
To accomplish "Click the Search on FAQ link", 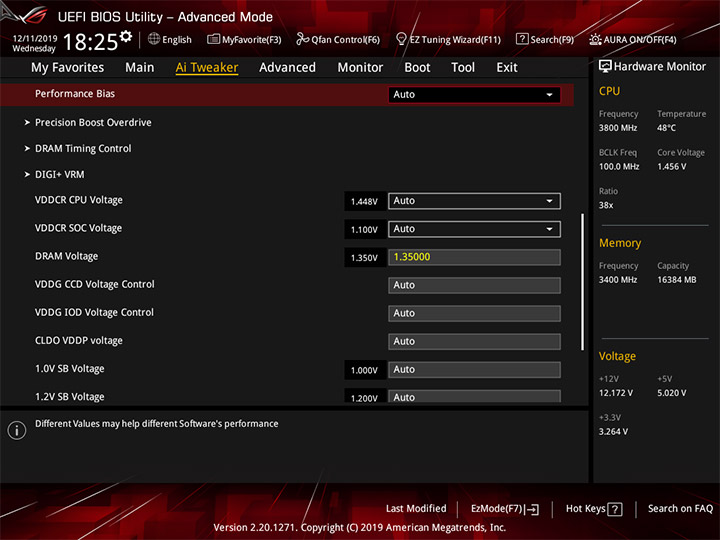I will click(x=680, y=509).
